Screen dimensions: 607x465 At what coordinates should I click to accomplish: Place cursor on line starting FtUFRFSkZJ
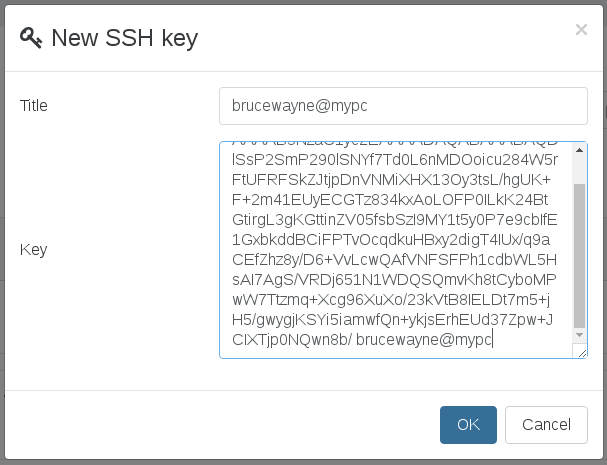[x=391, y=180]
